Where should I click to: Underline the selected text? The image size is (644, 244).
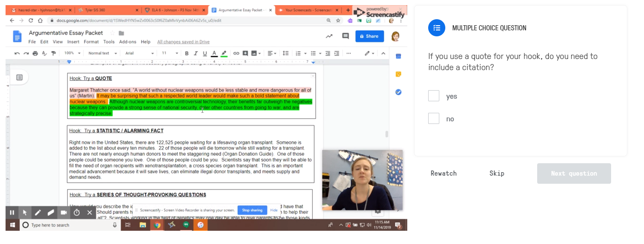205,53
